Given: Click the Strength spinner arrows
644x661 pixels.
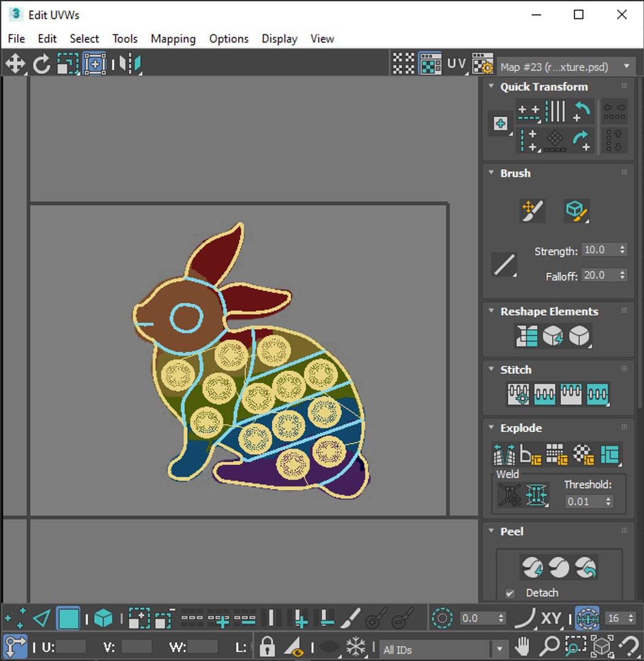Looking at the screenshot, I should pyautogui.click(x=623, y=250).
